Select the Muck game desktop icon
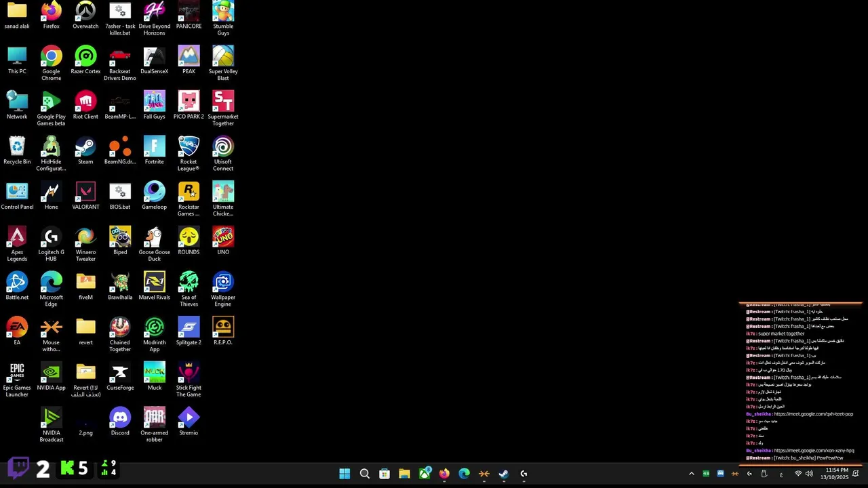Image resolution: width=868 pixels, height=488 pixels. point(154,377)
